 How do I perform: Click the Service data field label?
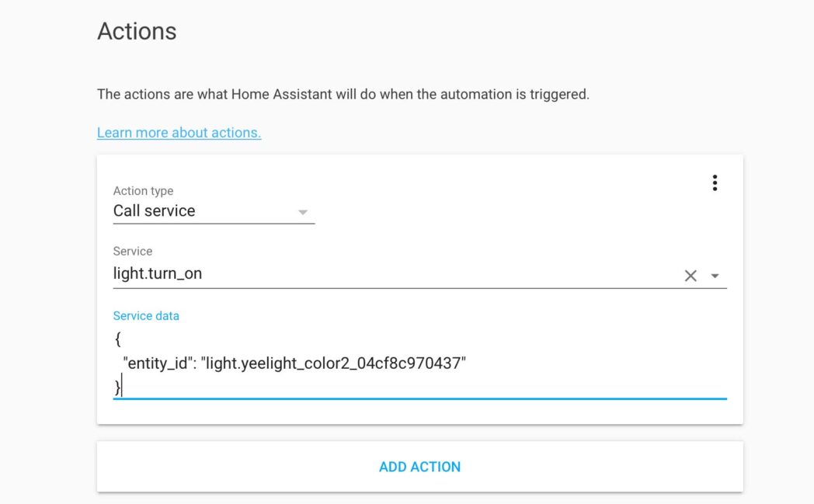pos(146,316)
